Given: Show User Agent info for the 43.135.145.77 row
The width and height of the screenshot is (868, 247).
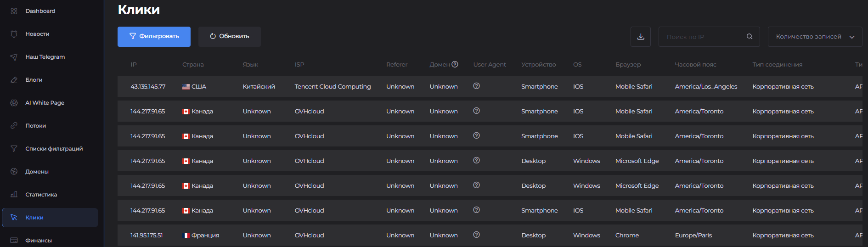Looking at the screenshot, I should tap(476, 86).
